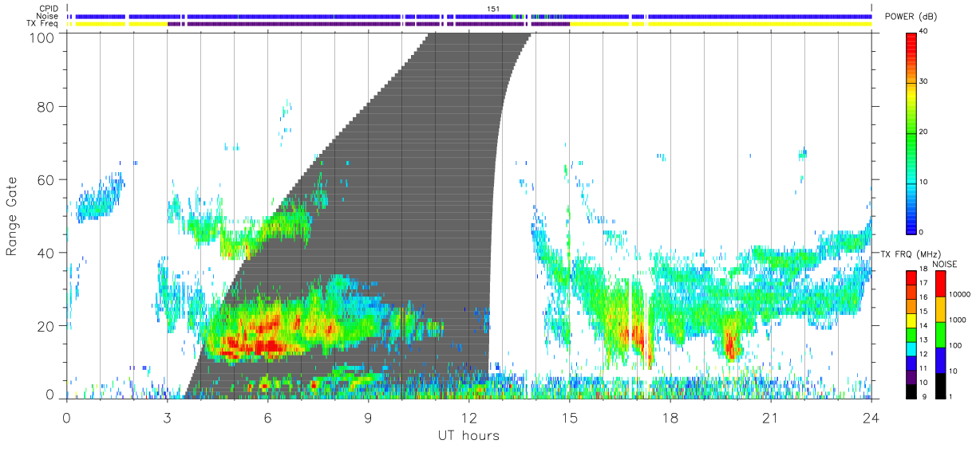Image resolution: width=980 pixels, height=452 pixels.
Task: Click the y-axis tick label "80"
Action: point(46,106)
